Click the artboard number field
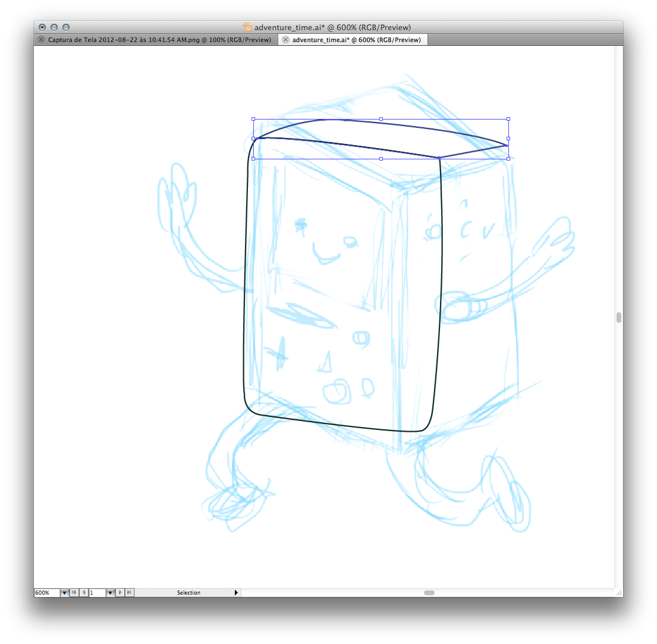 click(97, 593)
